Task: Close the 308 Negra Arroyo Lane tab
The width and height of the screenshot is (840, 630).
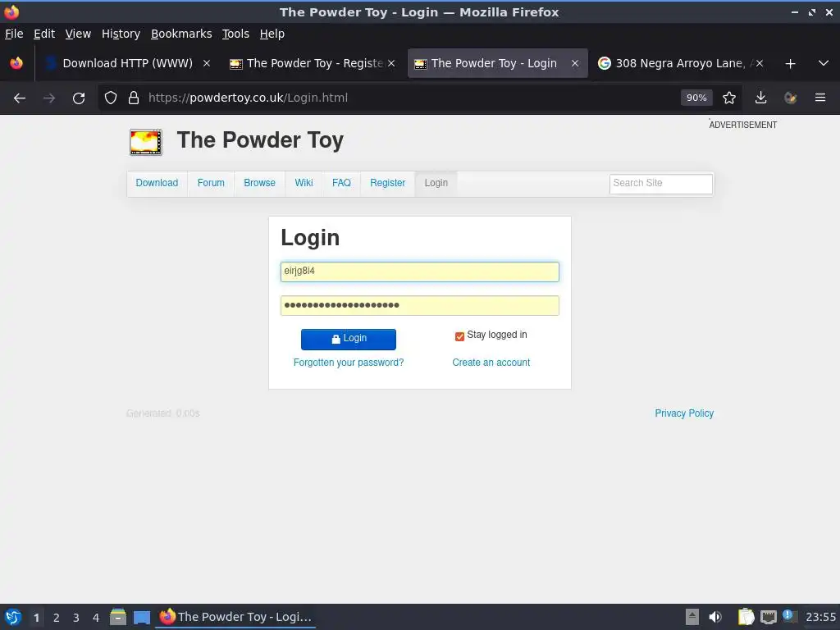Action: pyautogui.click(x=759, y=63)
